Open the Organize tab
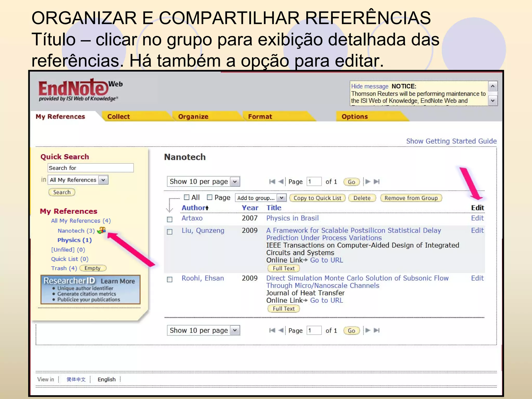Image resolution: width=532 pixels, height=399 pixels. click(x=193, y=117)
